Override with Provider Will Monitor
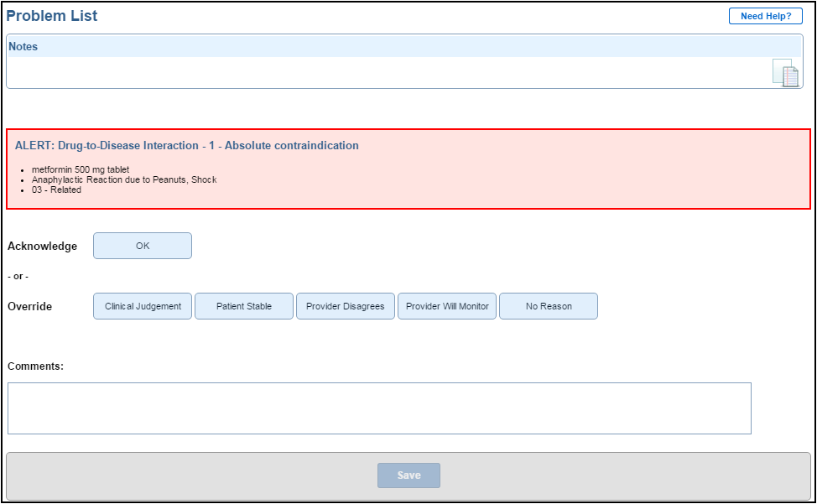This screenshot has width=817, height=504. point(446,306)
